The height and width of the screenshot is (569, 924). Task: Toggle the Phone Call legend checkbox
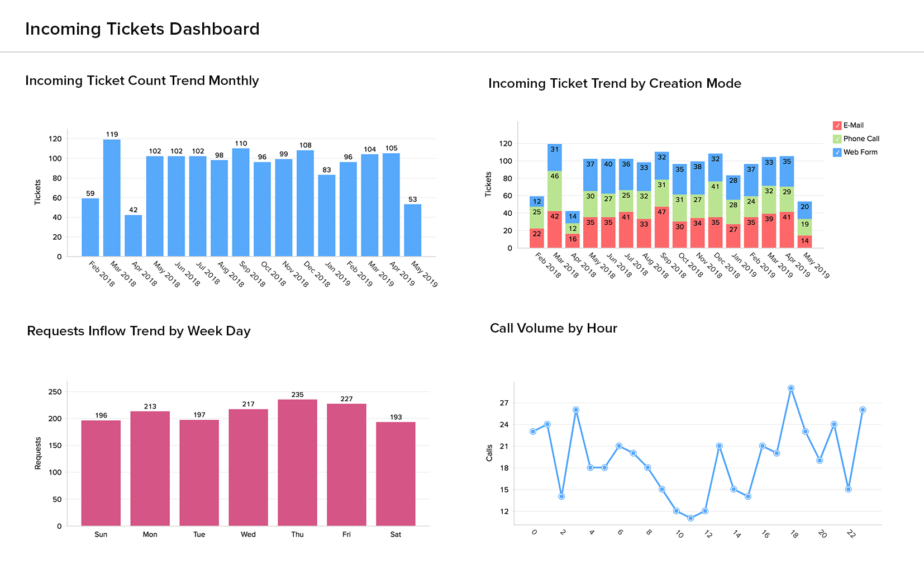[837, 139]
